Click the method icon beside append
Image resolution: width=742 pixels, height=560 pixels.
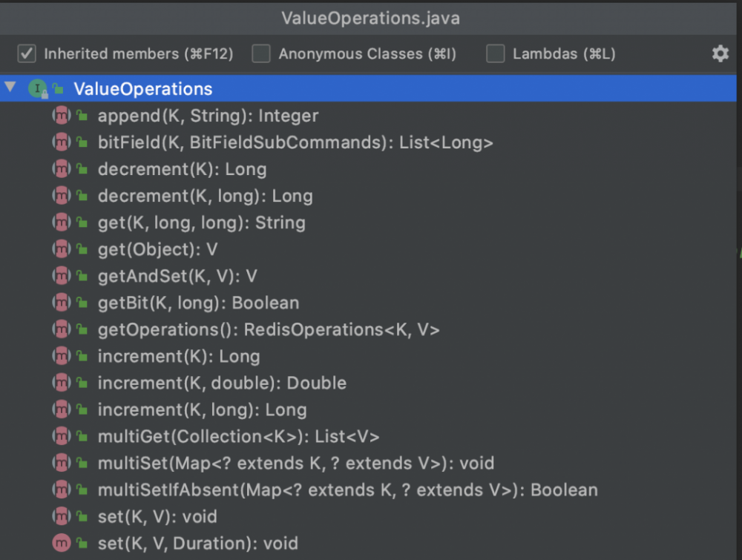tap(60, 115)
